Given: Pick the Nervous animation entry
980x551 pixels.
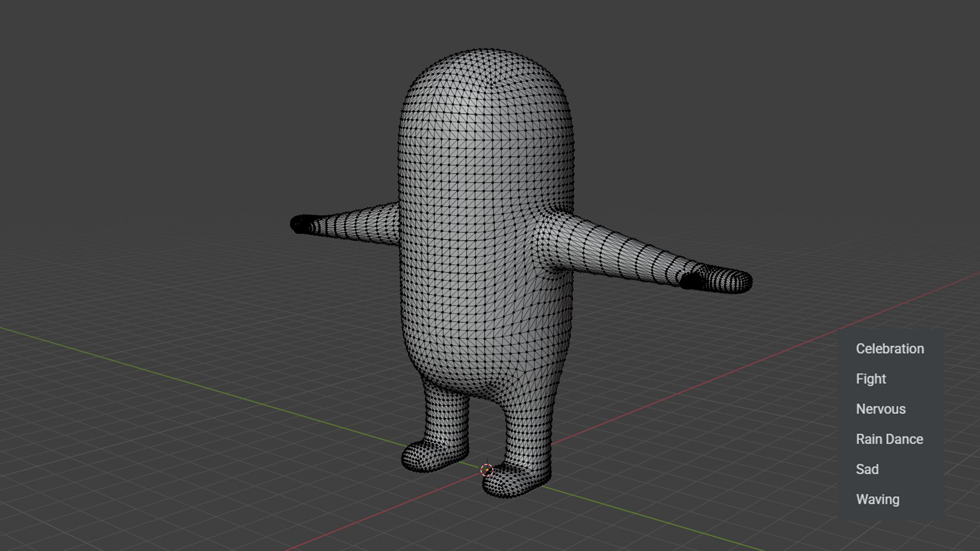Looking at the screenshot, I should [880, 409].
